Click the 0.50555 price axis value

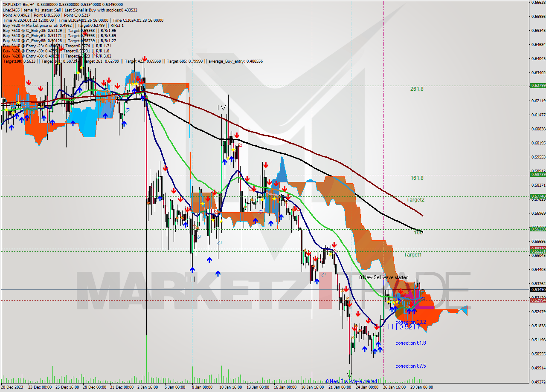pos(538,354)
